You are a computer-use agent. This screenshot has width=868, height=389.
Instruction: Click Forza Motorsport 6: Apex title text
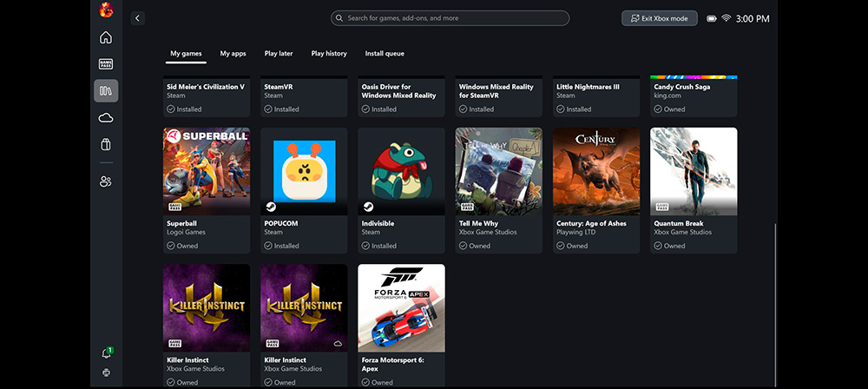tap(393, 364)
